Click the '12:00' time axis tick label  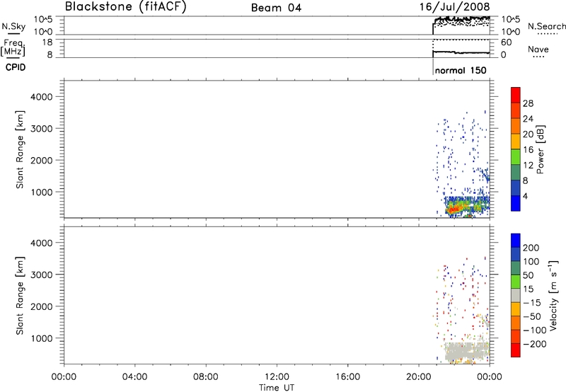(x=277, y=377)
